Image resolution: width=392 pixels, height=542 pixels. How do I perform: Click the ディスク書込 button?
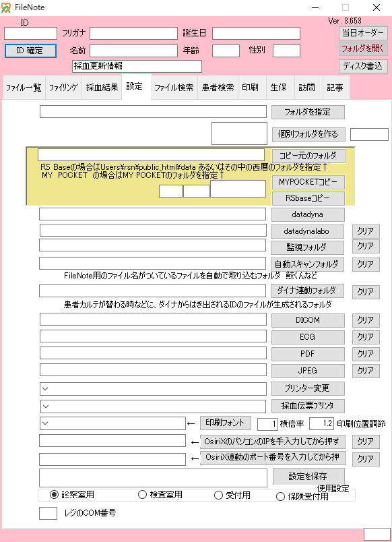363,66
